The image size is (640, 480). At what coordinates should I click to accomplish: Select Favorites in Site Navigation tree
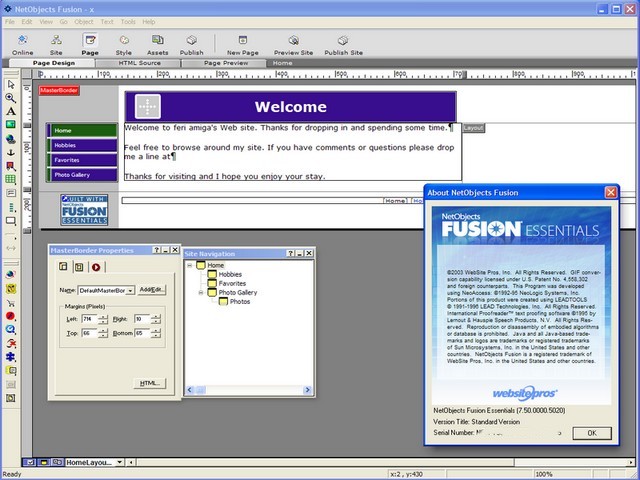(232, 283)
